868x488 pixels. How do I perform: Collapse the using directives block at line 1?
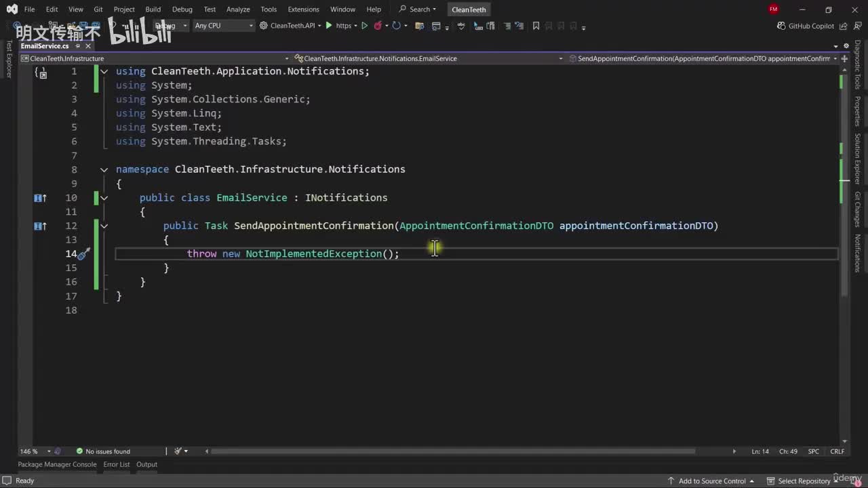coord(104,71)
